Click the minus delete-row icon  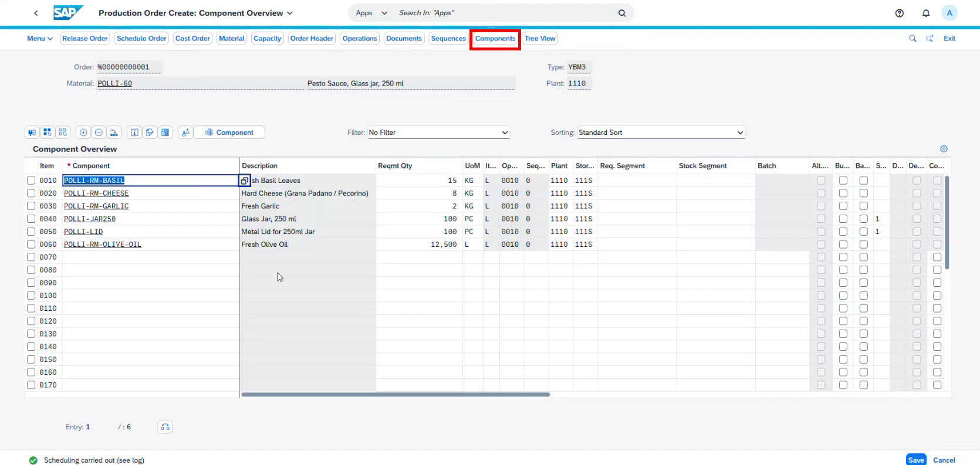pos(99,133)
